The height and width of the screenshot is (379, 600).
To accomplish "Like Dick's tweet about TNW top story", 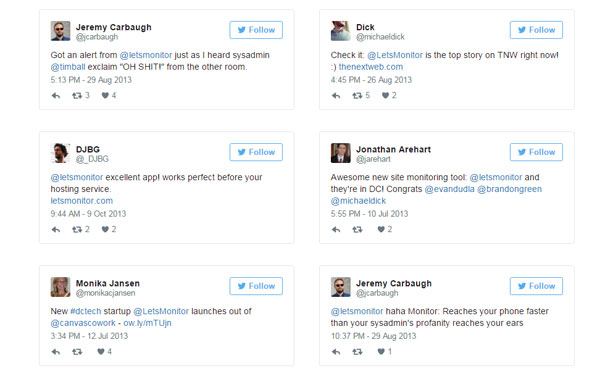I will pos(385,96).
